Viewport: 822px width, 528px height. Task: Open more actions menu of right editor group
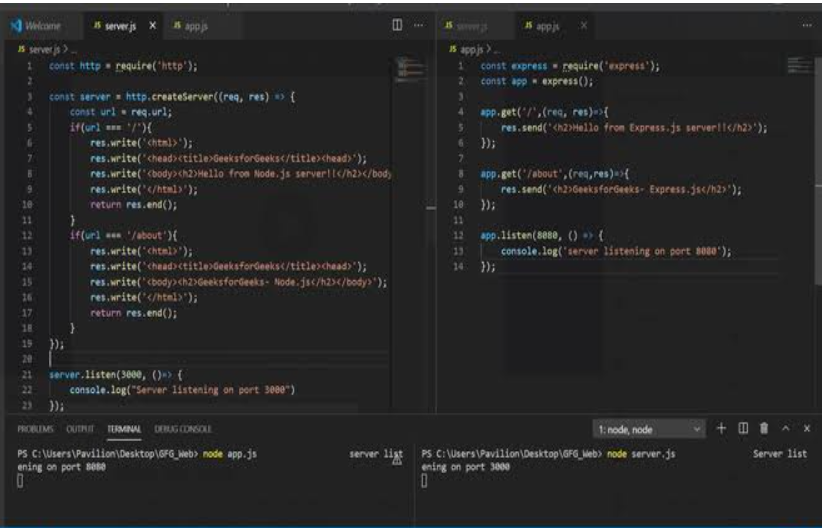tap(806, 25)
